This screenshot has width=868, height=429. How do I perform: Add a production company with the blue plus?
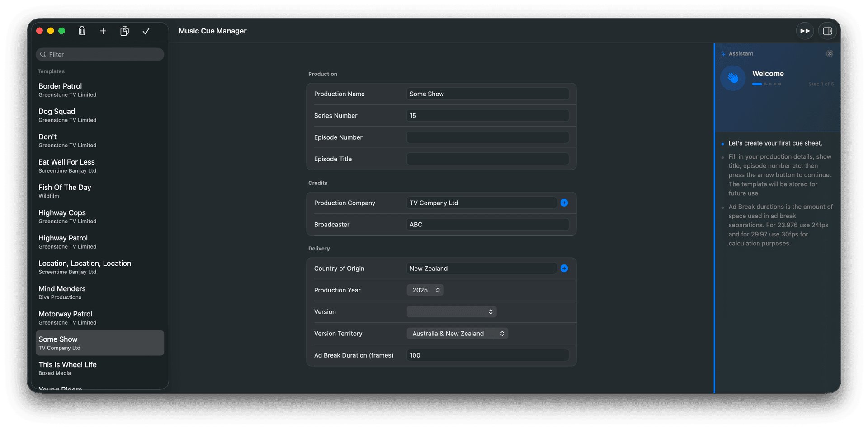click(x=564, y=203)
